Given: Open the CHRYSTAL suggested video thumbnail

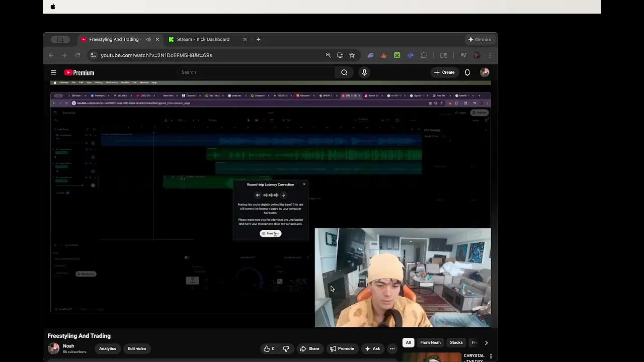Looking at the screenshot, I should tap(431, 357).
